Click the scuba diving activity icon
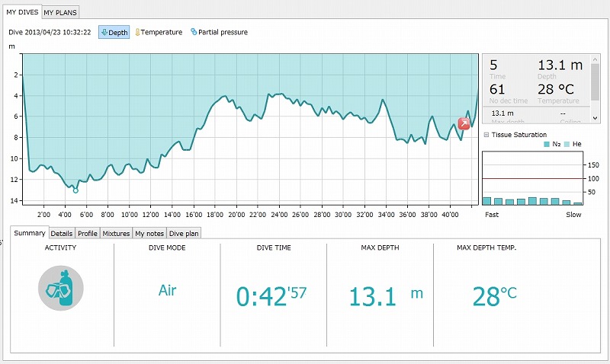 60,289
